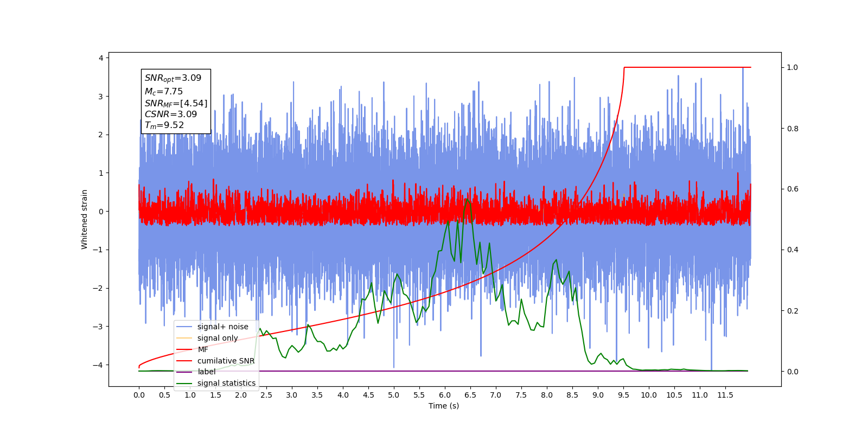Click the Mc=7.75 annotation text

[x=164, y=92]
